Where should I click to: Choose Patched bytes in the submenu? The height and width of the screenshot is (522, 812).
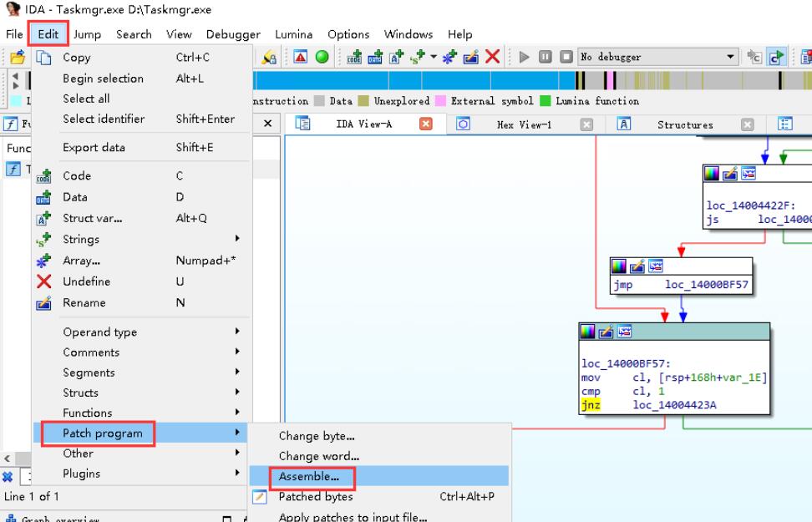tap(379, 496)
